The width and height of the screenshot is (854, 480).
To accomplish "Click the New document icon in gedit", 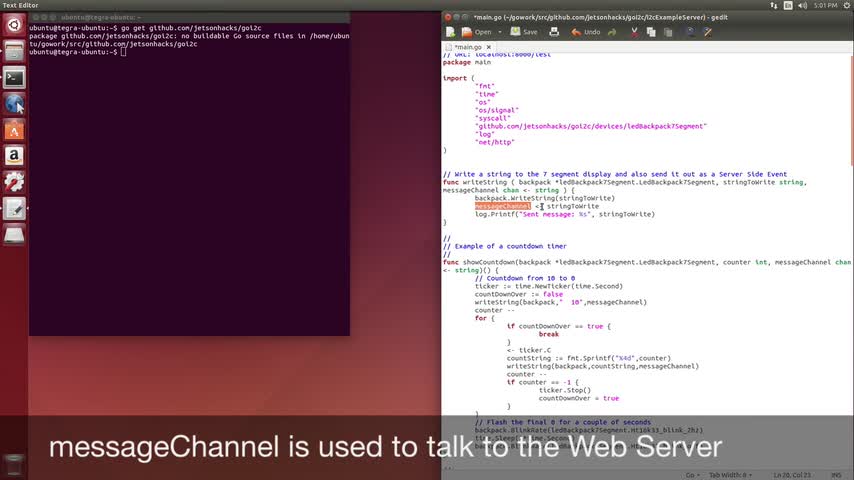I will (450, 32).
